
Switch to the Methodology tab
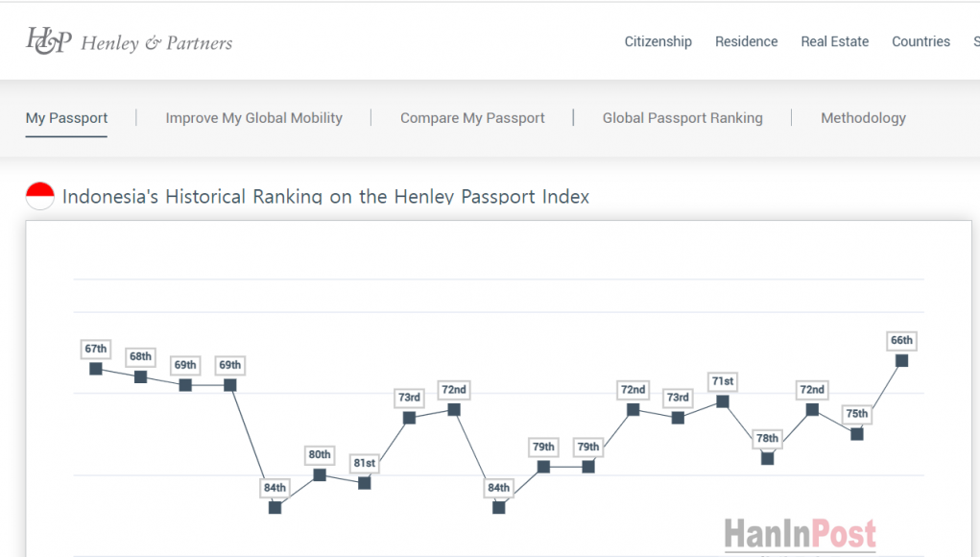point(863,118)
